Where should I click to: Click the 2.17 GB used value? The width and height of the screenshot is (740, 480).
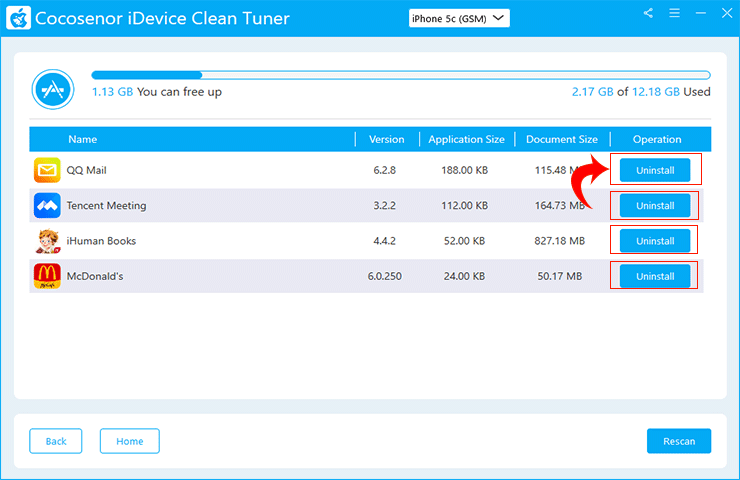pyautogui.click(x=593, y=92)
